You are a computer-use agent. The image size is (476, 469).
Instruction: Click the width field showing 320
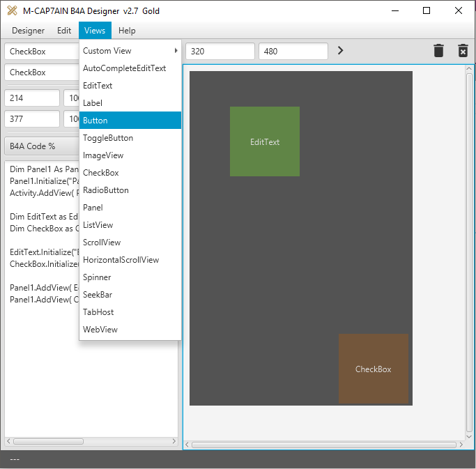tap(220, 51)
